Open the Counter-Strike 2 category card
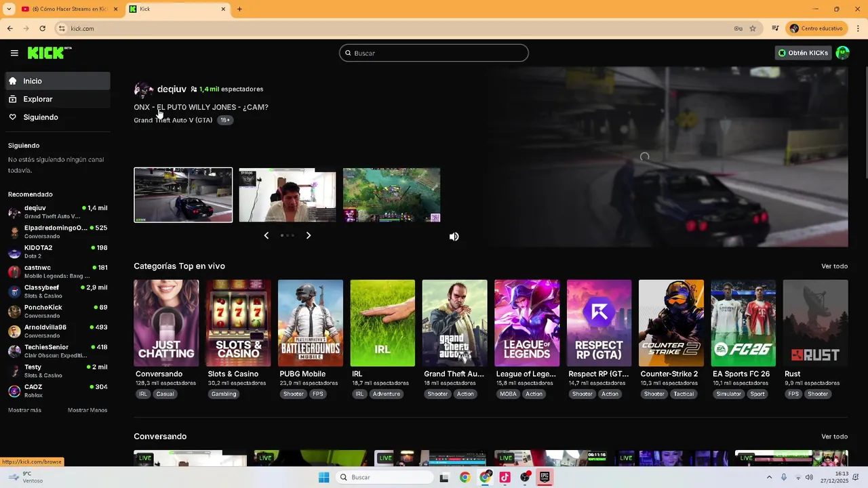This screenshot has height=488, width=868. click(x=671, y=323)
